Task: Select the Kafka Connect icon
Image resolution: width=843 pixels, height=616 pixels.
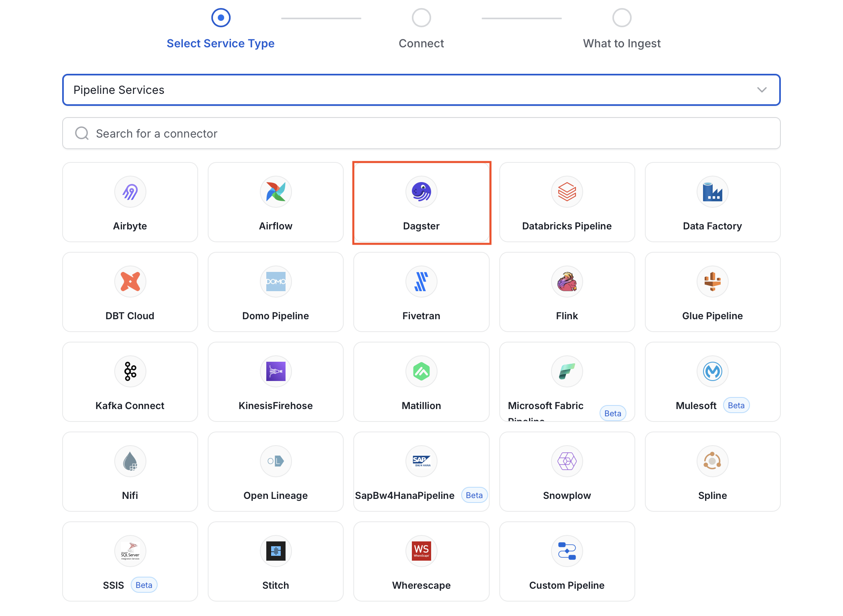Action: pyautogui.click(x=130, y=371)
